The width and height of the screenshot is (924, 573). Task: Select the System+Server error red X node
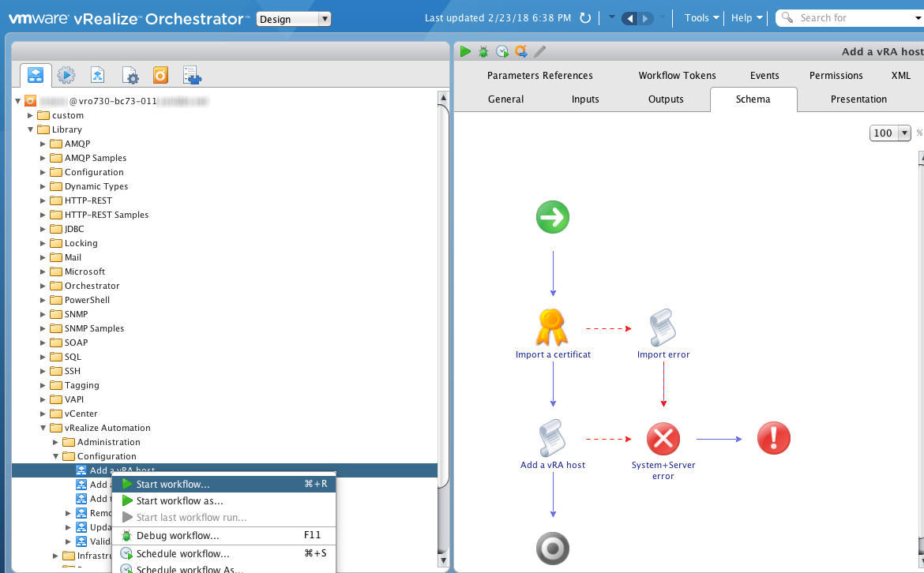tap(663, 439)
